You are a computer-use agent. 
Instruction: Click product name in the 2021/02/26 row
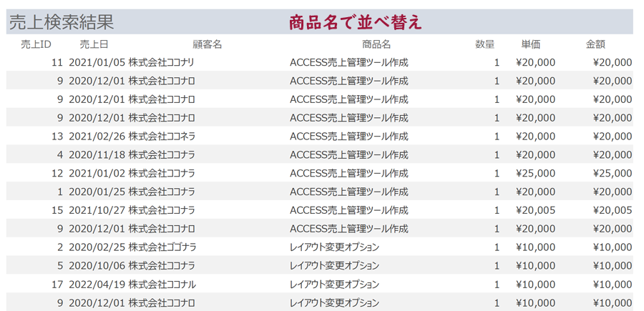coord(349,137)
